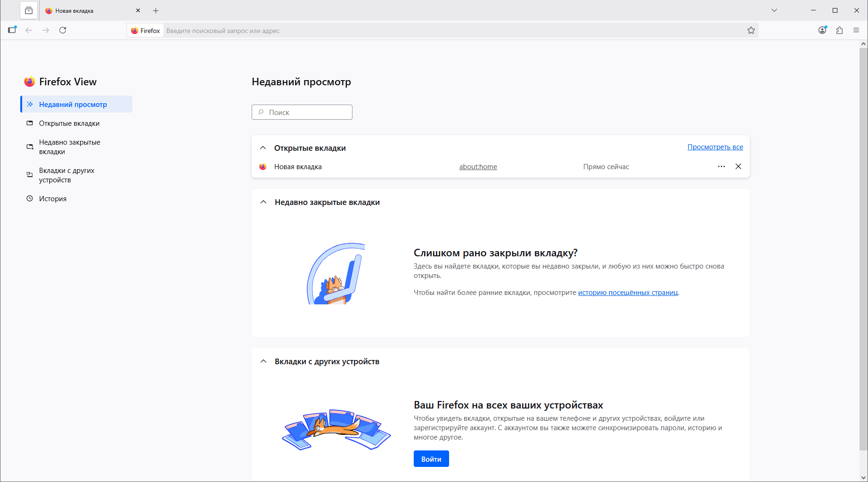Select Недавний просмотр in sidebar
The width and height of the screenshot is (868, 482).
76,104
